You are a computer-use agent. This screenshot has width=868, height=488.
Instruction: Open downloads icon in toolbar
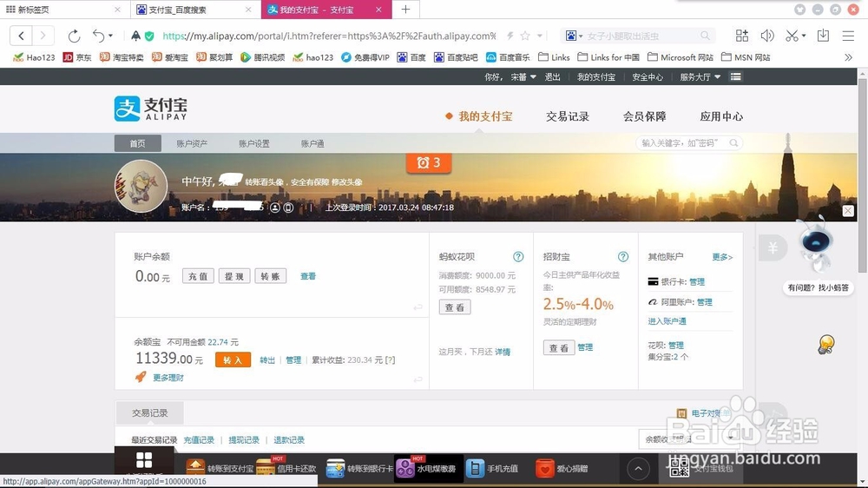click(x=823, y=36)
